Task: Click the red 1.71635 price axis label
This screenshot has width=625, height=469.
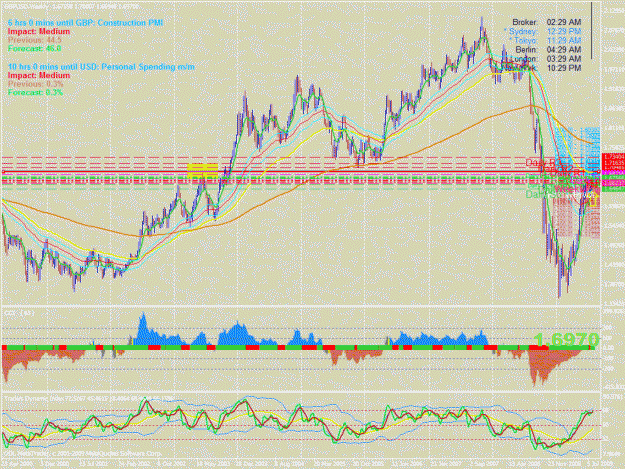Action: [613, 163]
